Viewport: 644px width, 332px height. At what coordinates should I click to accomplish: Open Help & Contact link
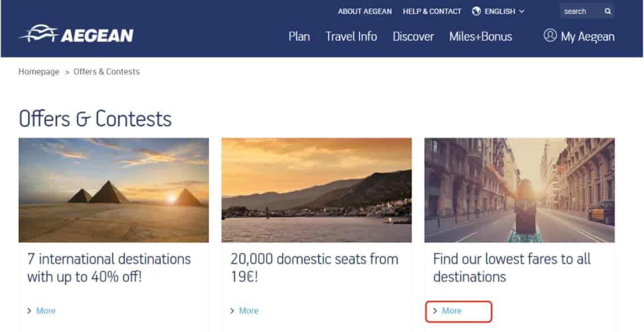point(432,11)
